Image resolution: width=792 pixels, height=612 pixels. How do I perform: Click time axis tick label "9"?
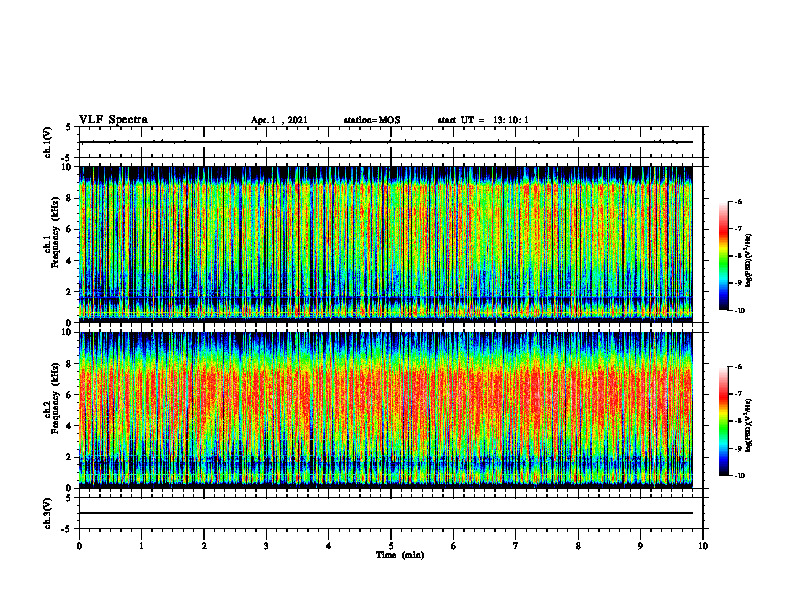point(640,546)
